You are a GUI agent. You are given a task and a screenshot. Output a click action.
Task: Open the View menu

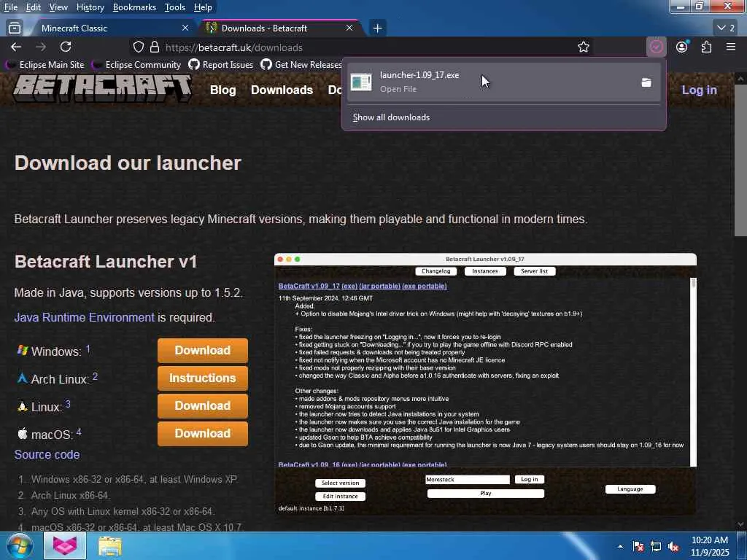click(58, 7)
